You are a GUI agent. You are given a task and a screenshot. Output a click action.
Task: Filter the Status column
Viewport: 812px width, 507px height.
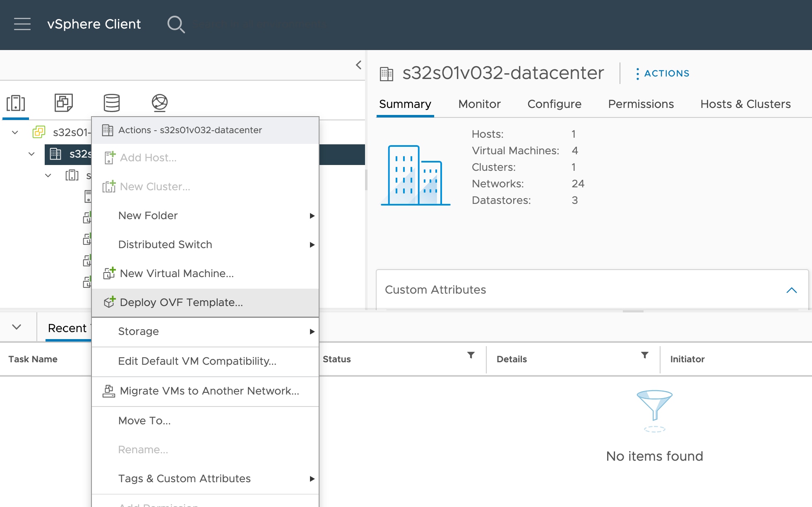pos(471,355)
